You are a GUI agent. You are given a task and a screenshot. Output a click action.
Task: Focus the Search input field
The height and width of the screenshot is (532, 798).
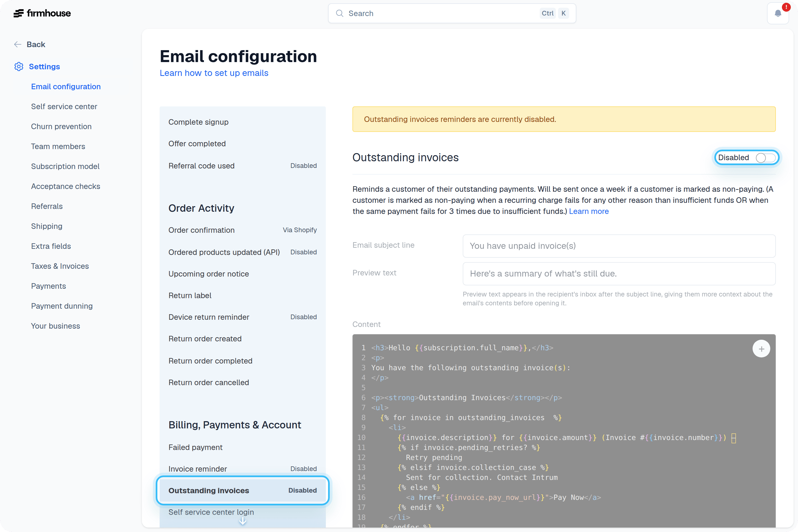click(452, 13)
